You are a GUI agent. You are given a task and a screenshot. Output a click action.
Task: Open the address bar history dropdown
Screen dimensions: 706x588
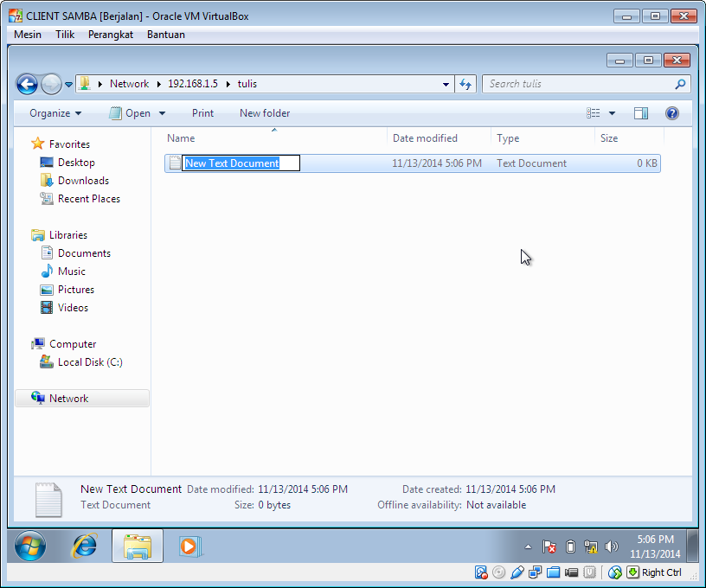(445, 84)
